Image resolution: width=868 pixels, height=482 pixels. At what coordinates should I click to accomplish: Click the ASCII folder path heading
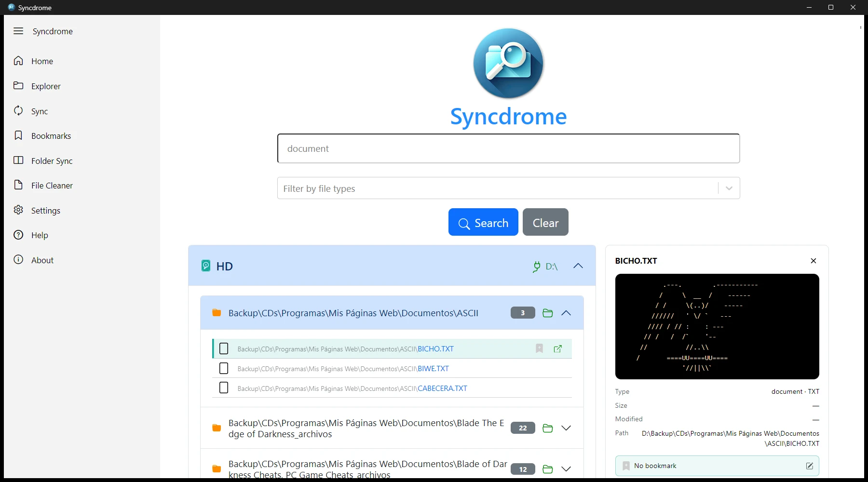[353, 313]
